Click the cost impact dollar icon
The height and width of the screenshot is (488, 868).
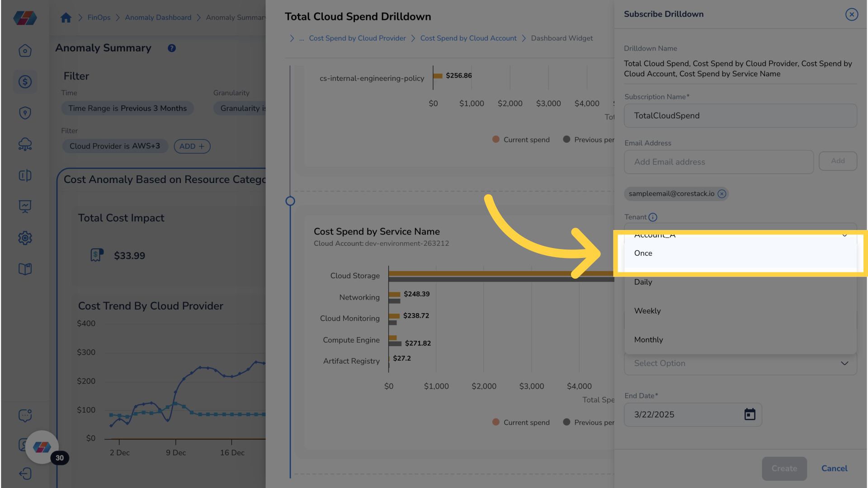(97, 255)
